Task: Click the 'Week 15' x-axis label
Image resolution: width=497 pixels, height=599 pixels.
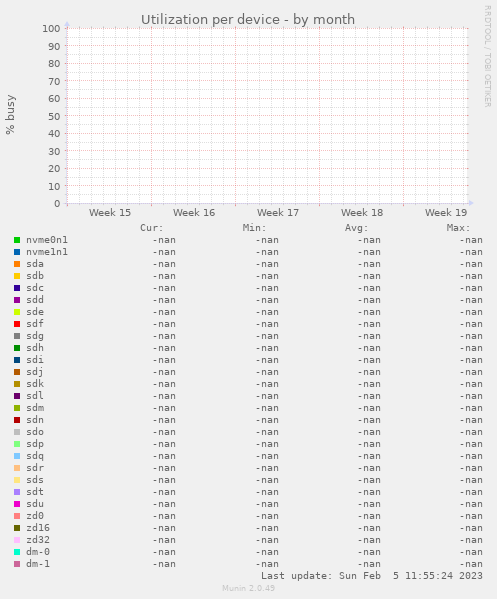Action: [x=110, y=213]
